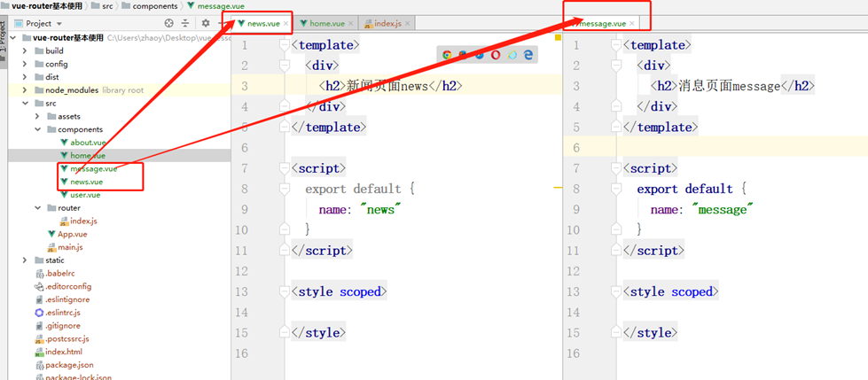Open preview in Chrome browser icon
The height and width of the screenshot is (380, 868).
point(447,54)
